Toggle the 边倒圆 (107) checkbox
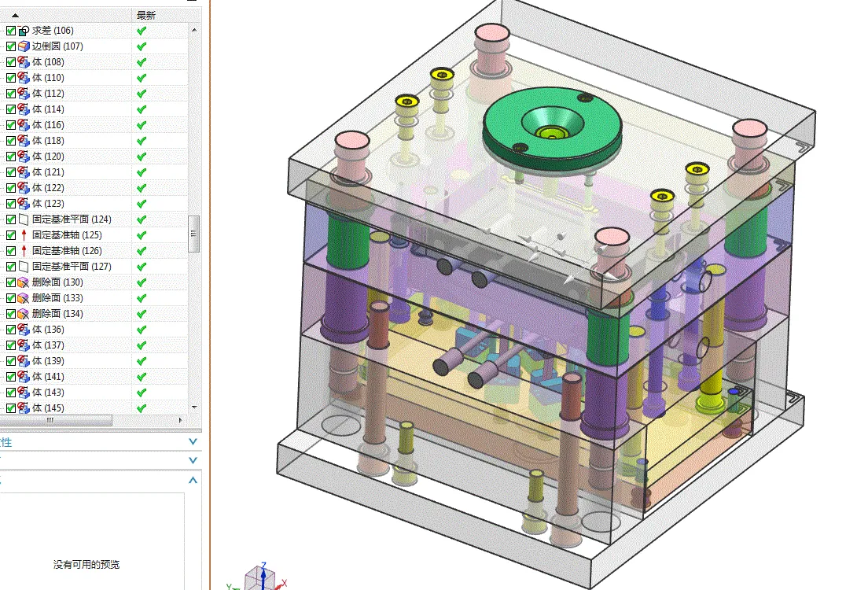The width and height of the screenshot is (868, 590). 10,46
